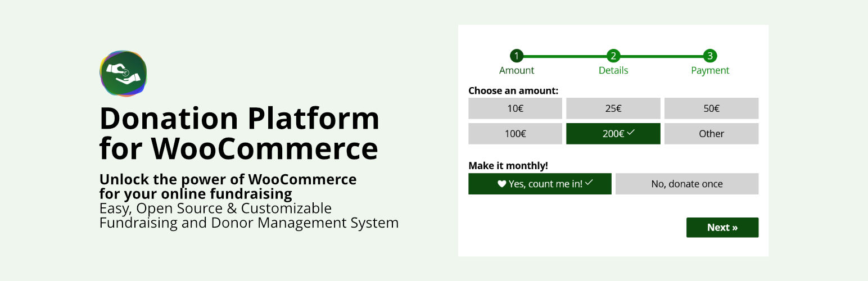Choose the Other amount option
The width and height of the screenshot is (868, 281).
pyautogui.click(x=711, y=134)
